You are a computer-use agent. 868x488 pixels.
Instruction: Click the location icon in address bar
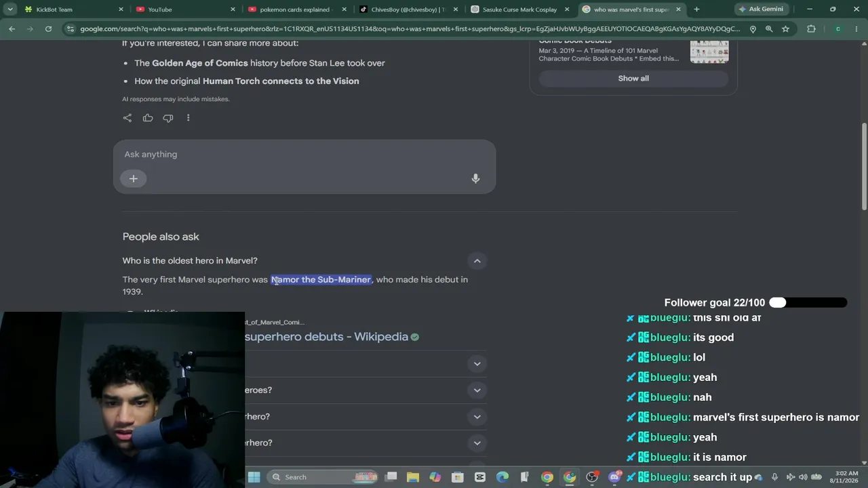753,29
